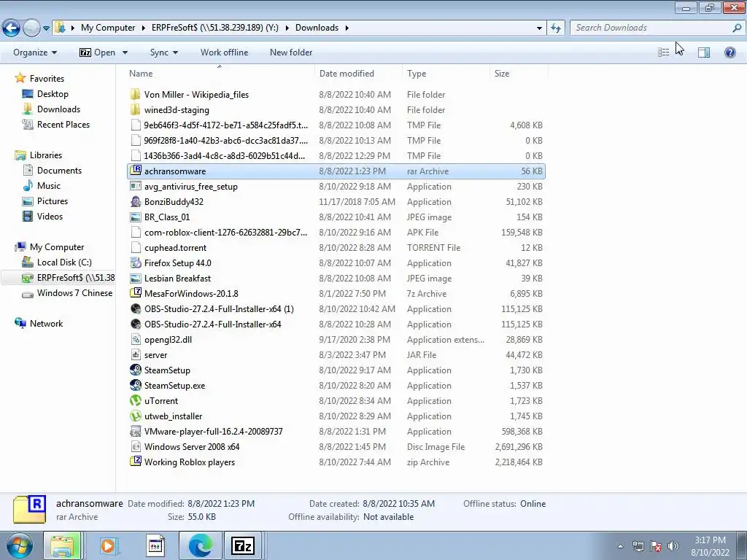Select the wined3d-staging folder icon
Screen dimensions: 747x560
tap(135, 109)
